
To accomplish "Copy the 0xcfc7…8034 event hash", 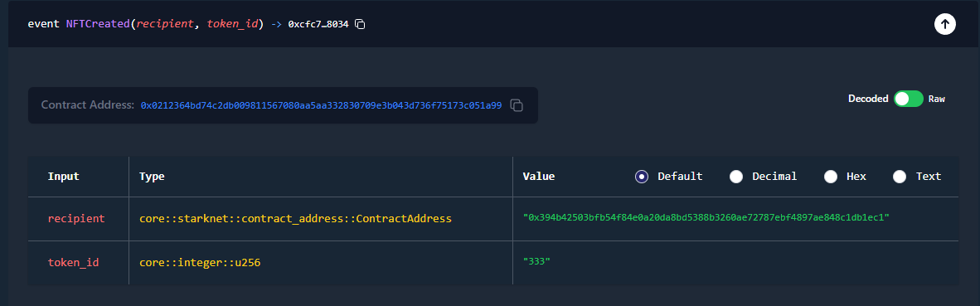I will pos(360,24).
